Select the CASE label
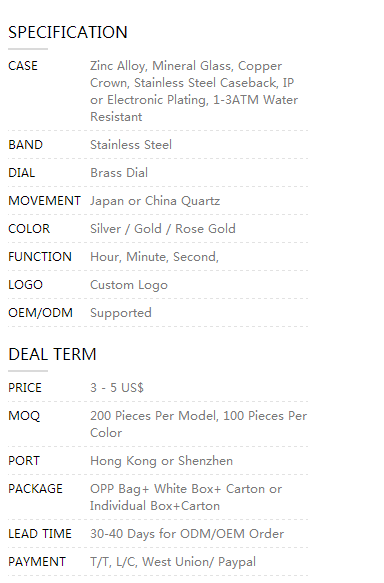This screenshot has width=384, height=583. (x=23, y=66)
